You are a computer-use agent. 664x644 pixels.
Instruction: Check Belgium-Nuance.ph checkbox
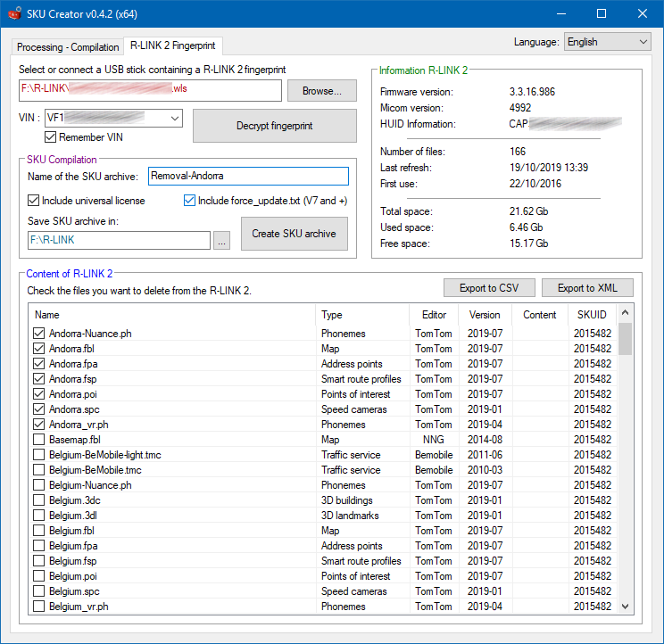tap(39, 485)
